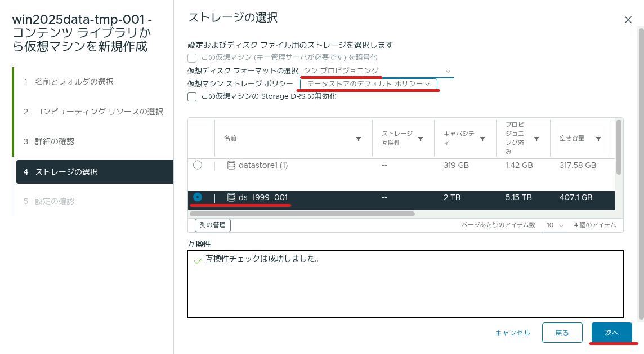Screen dimensions: 644x354
Task: Click the dialog's right-edge vertical scrollbar
Action: coord(641,174)
